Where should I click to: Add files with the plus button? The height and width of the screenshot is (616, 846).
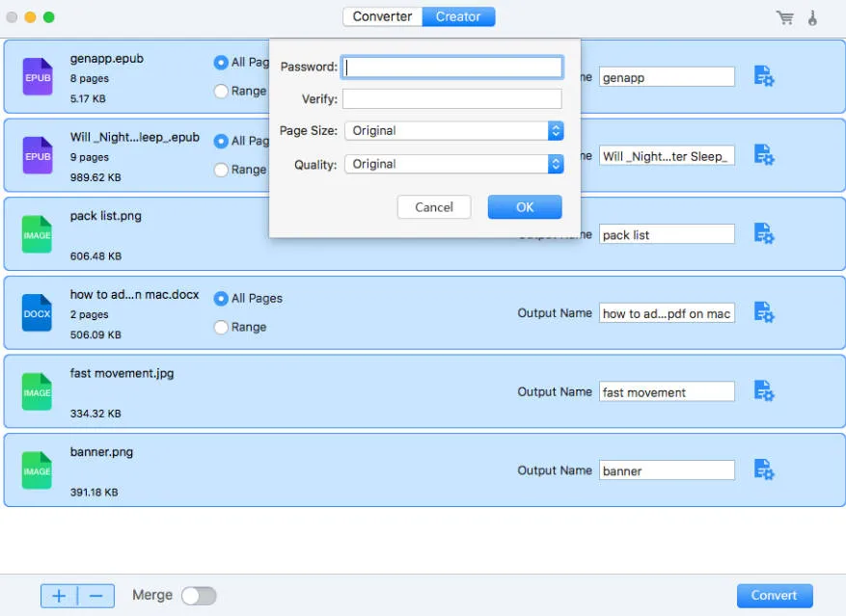tap(59, 596)
